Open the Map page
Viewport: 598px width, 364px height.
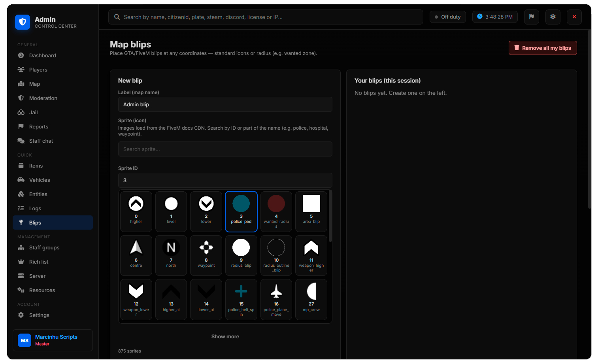53,84
